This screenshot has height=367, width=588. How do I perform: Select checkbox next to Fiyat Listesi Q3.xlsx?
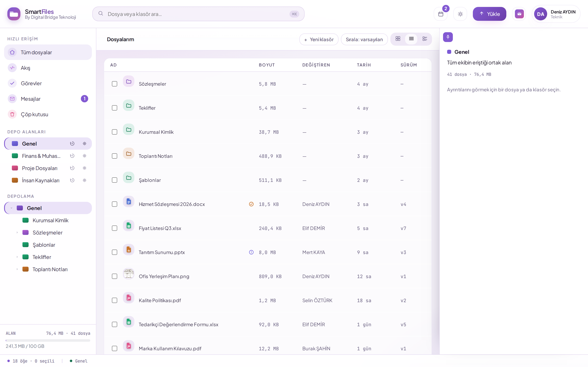click(115, 228)
